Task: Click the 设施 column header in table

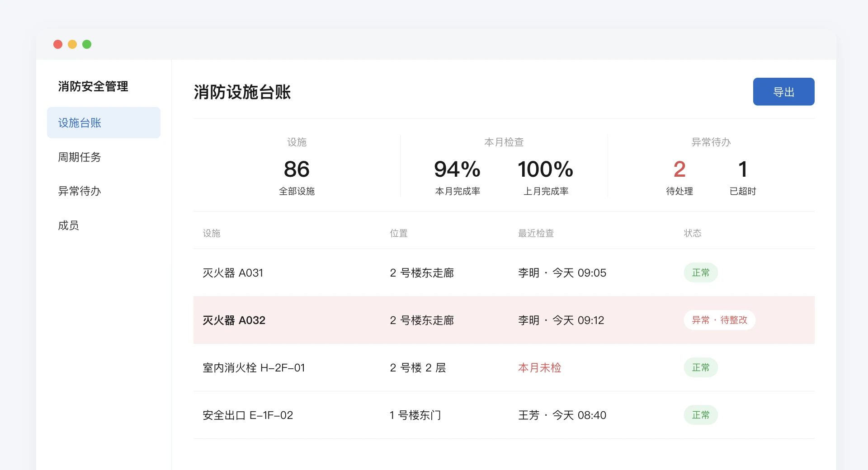Action: tap(212, 233)
